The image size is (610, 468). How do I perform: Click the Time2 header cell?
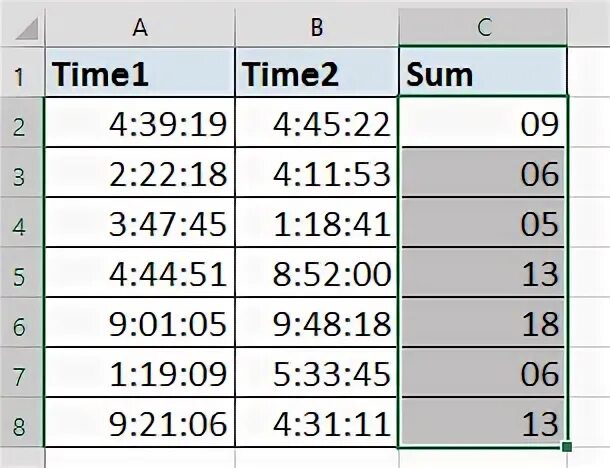316,73
